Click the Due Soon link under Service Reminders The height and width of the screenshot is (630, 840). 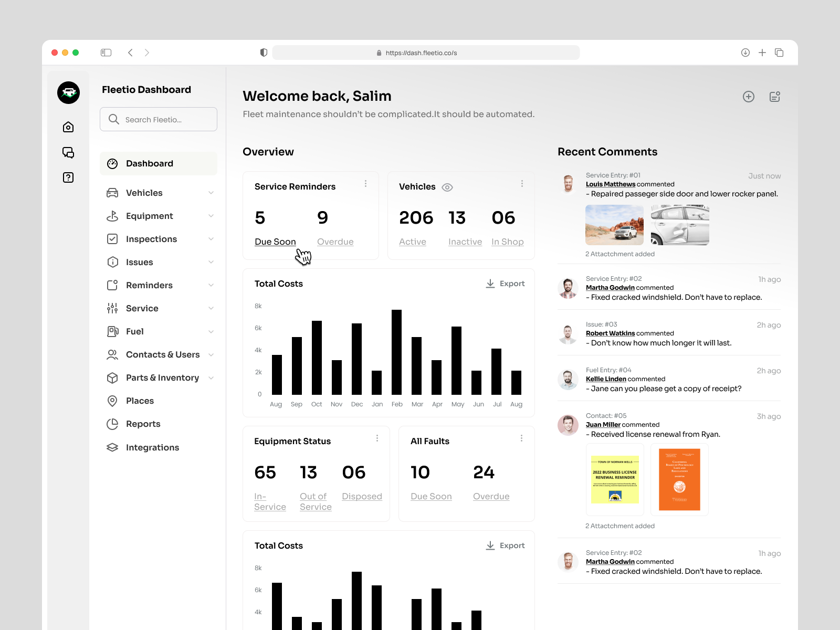(275, 241)
